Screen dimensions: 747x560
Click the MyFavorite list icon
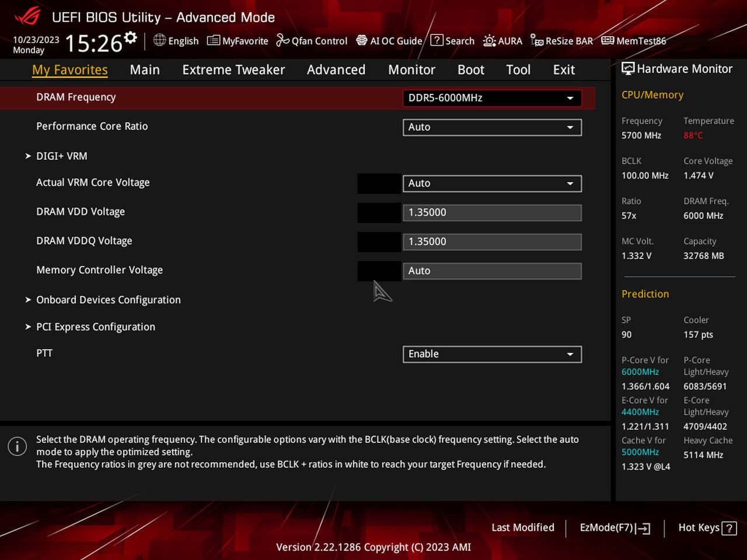coord(214,40)
